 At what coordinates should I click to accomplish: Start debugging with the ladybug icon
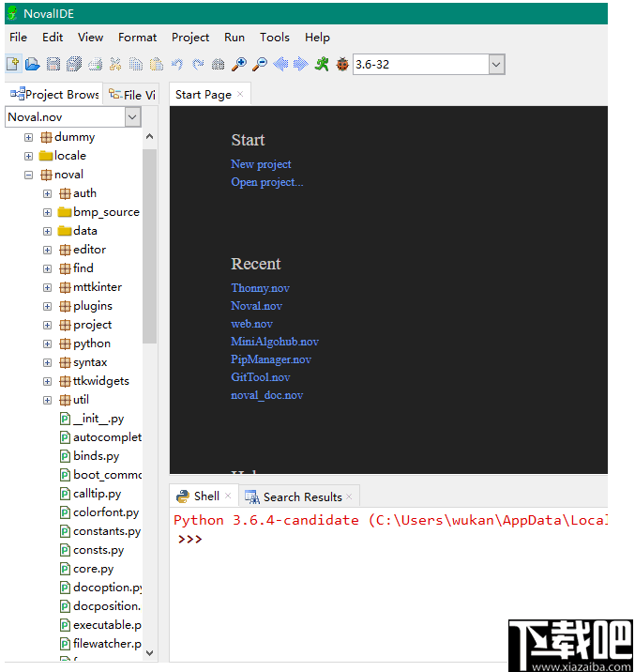(x=342, y=64)
